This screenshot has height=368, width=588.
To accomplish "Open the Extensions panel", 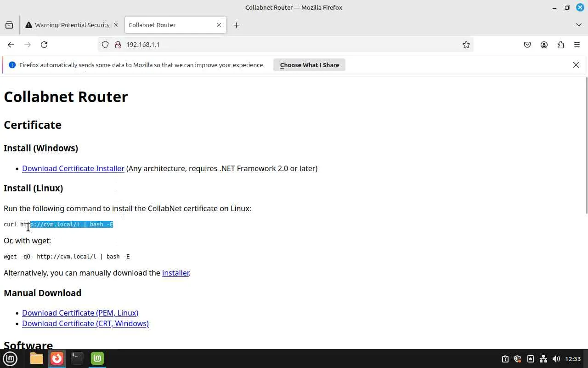I will (x=560, y=45).
